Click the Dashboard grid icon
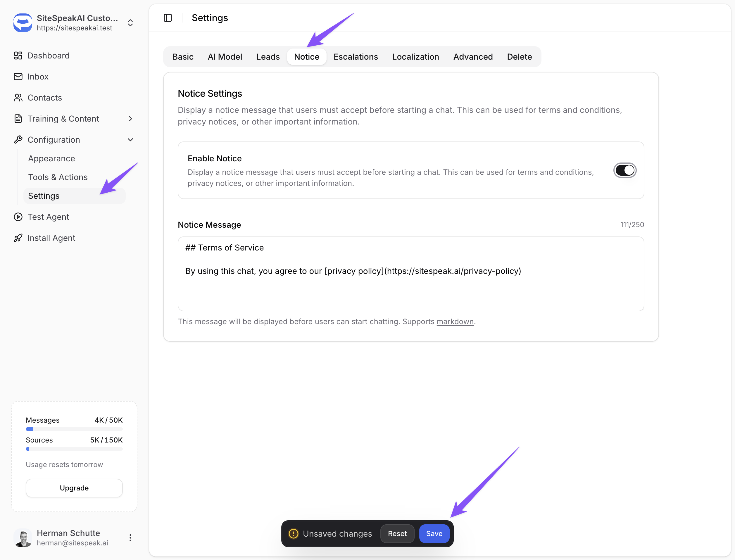Image resolution: width=735 pixels, height=560 pixels. point(18,56)
